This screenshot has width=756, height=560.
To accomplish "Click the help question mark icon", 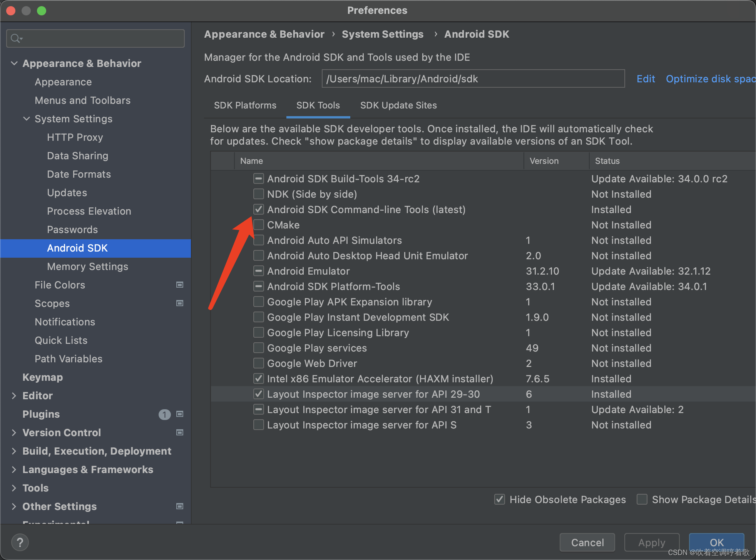I will [x=20, y=542].
